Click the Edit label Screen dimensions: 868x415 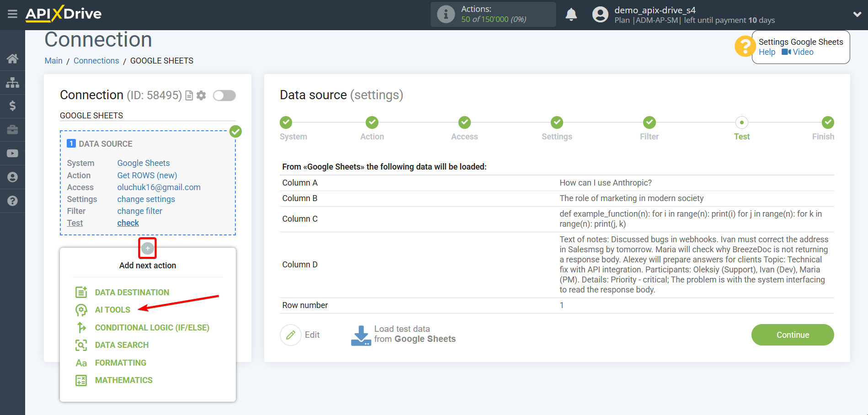coord(312,335)
